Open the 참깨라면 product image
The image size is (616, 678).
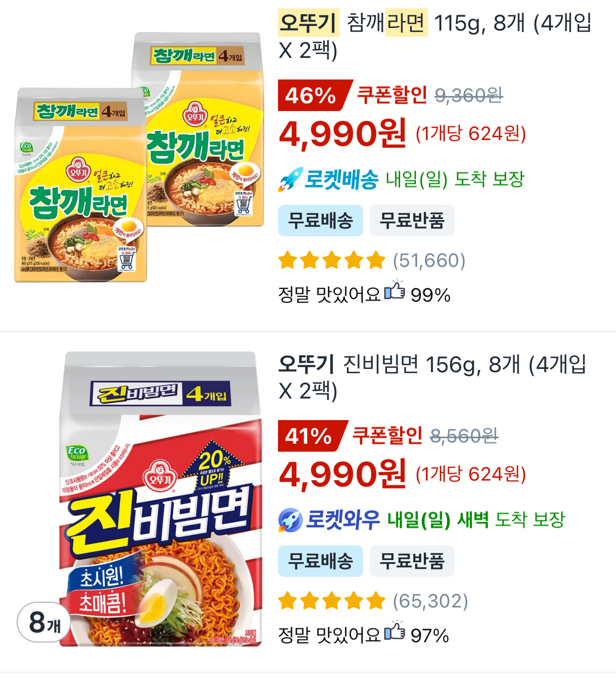(x=140, y=158)
